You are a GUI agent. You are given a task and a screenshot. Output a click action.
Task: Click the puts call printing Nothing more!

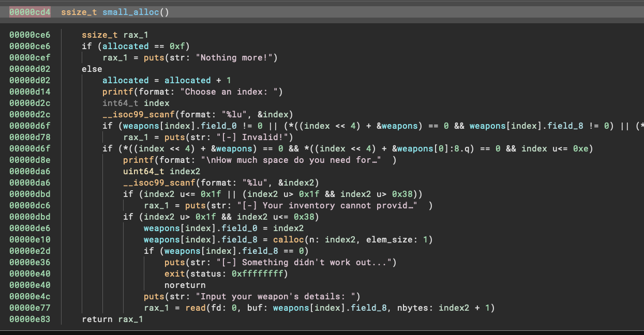click(154, 57)
